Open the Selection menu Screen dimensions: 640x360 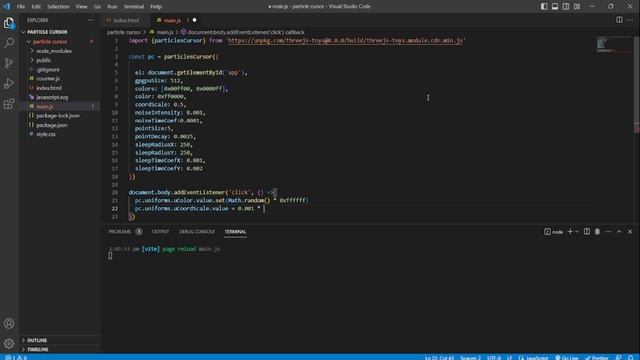[58, 7]
